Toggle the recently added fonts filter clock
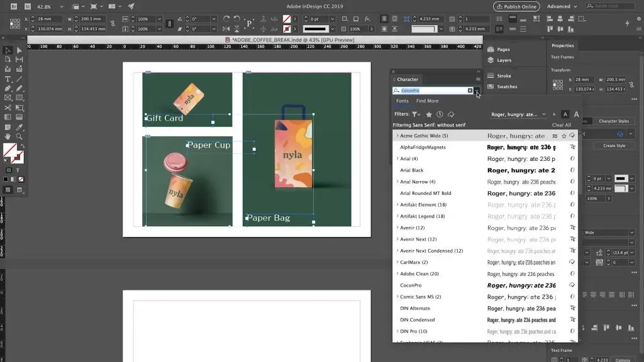The image size is (644, 362). click(440, 115)
